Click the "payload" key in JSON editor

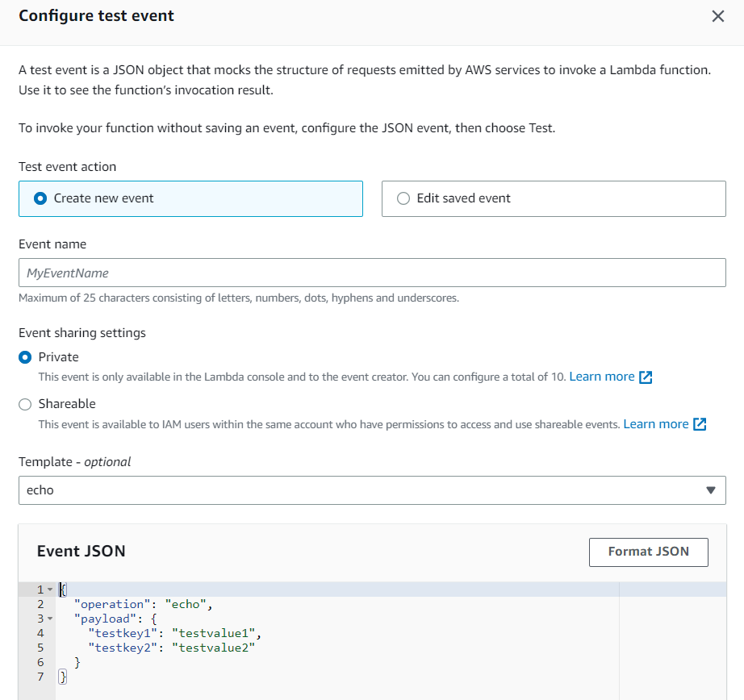click(105, 619)
